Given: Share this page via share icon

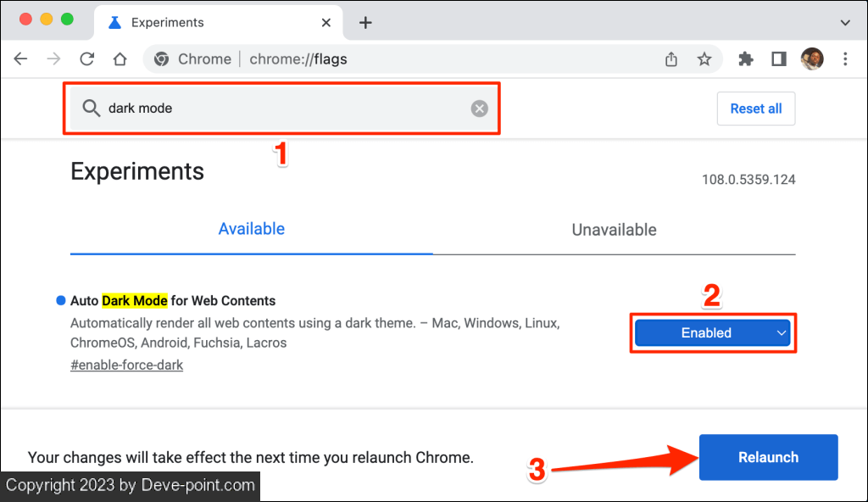Looking at the screenshot, I should 671,59.
